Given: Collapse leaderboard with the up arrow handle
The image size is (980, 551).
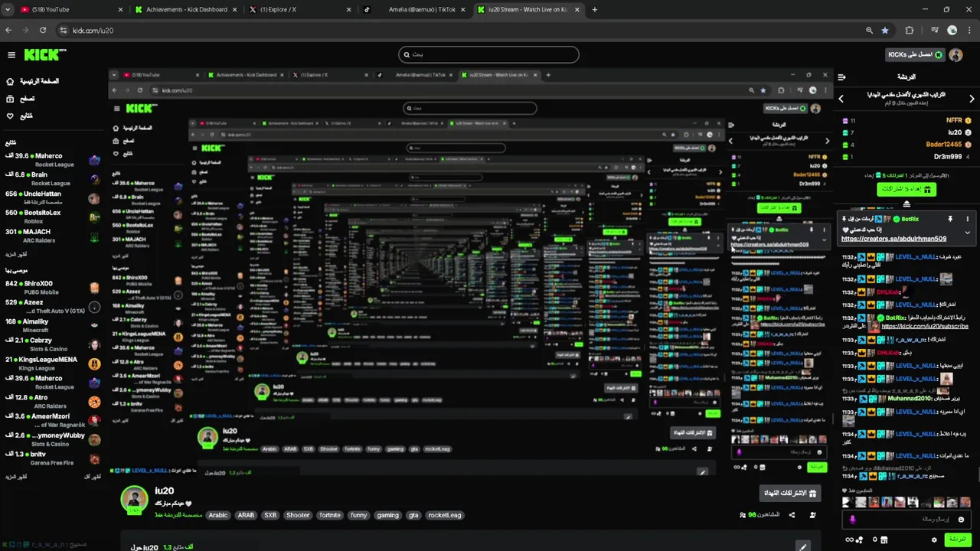Looking at the screenshot, I should point(906,204).
